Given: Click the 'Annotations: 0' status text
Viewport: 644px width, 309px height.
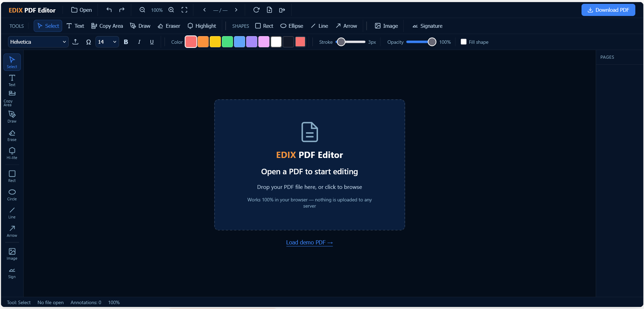Looking at the screenshot, I should point(86,302).
